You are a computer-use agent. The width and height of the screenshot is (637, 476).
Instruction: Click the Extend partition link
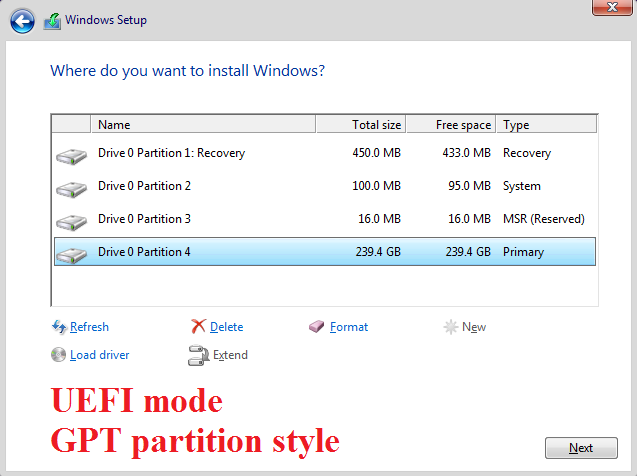(230, 355)
